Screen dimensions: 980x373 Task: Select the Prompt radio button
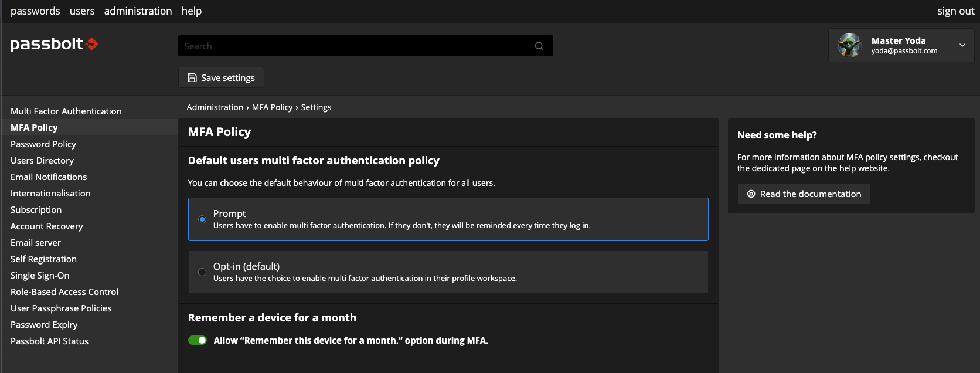202,219
